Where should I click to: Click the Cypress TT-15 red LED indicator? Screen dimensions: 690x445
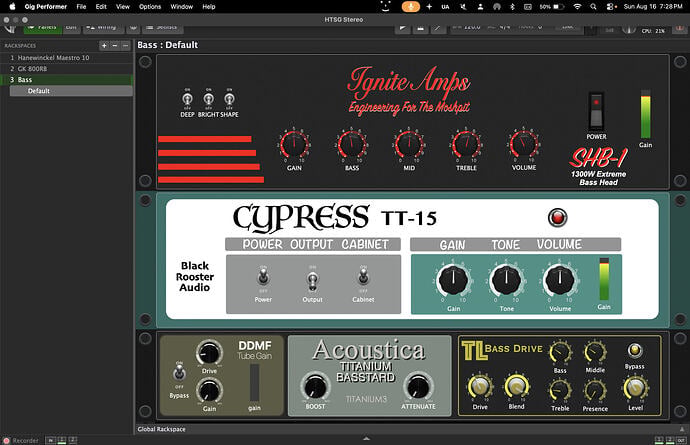pos(557,217)
